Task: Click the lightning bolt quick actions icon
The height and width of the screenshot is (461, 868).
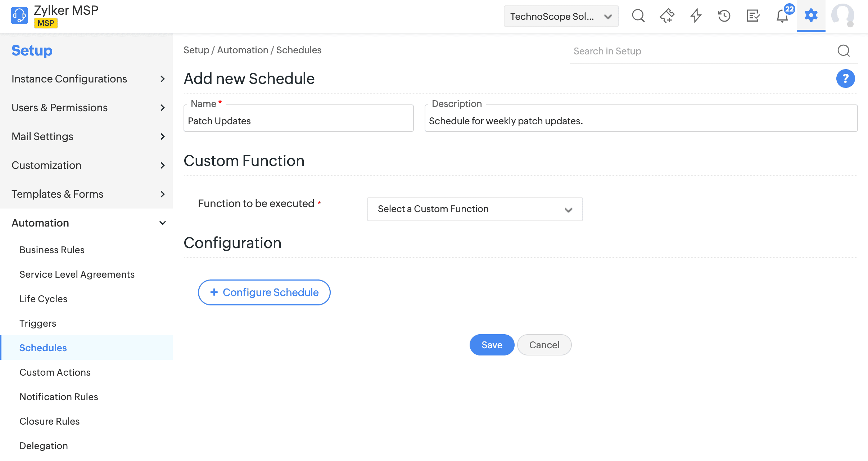Action: [696, 16]
